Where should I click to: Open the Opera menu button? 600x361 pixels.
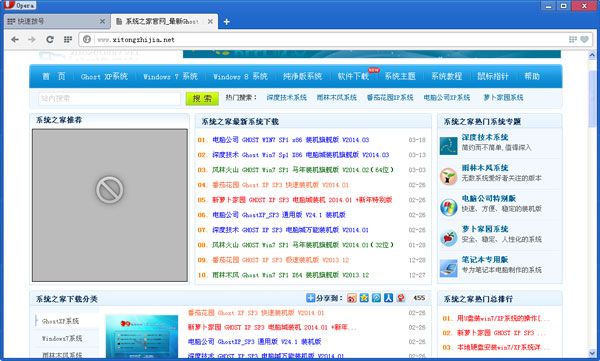(20, 5)
